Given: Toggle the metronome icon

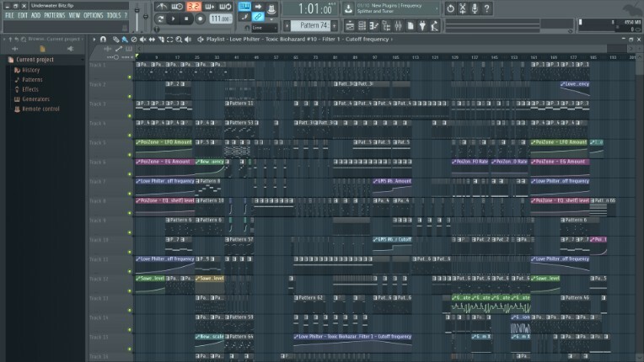Looking at the screenshot, I should click(x=161, y=7).
